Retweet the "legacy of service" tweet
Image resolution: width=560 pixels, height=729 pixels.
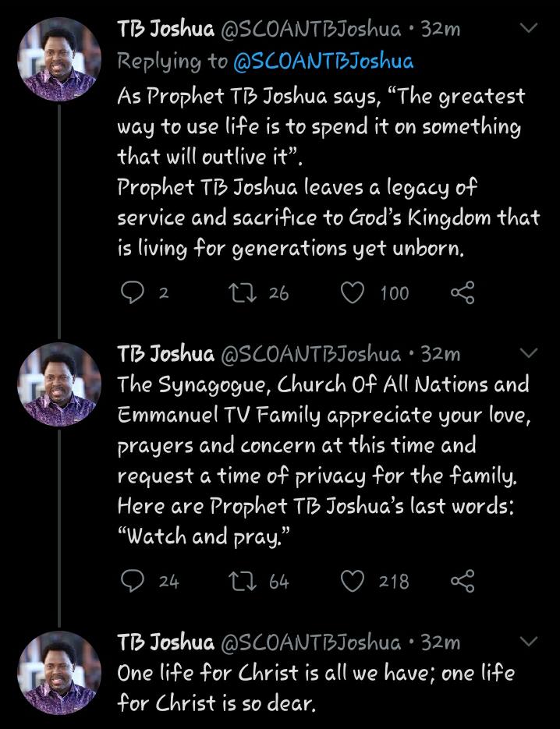tap(236, 292)
